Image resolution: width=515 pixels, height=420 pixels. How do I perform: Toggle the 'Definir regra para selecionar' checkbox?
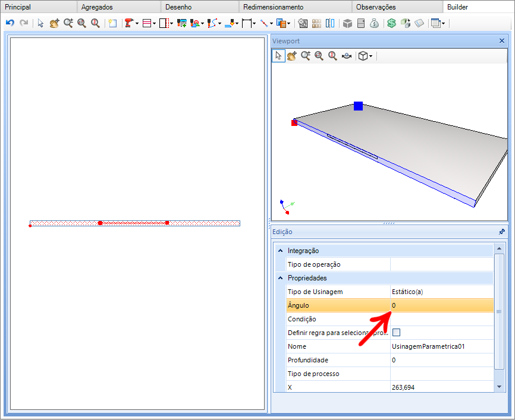[397, 333]
